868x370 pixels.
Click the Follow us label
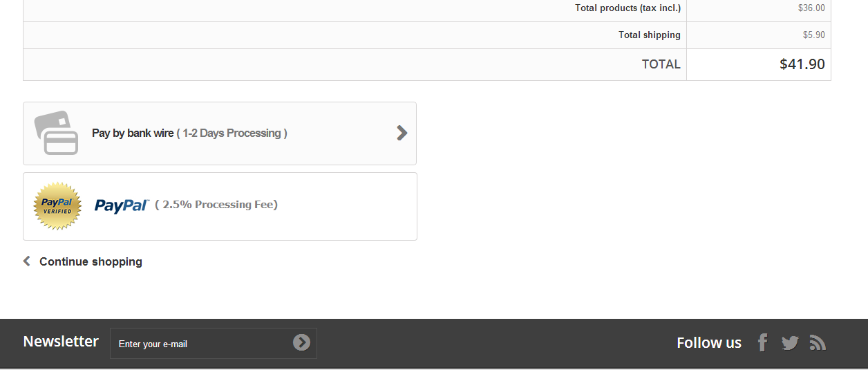[x=709, y=342]
